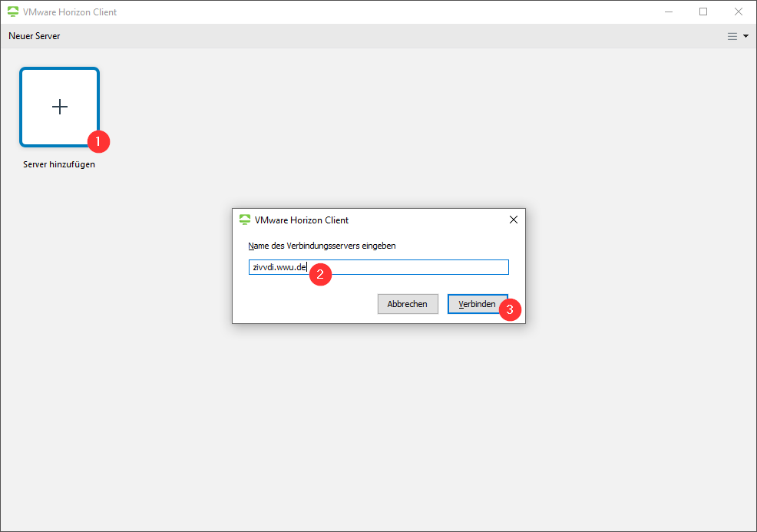Screen dimensions: 757x532
Task: Select the Neuer Server toolbar label
Action: (x=35, y=36)
